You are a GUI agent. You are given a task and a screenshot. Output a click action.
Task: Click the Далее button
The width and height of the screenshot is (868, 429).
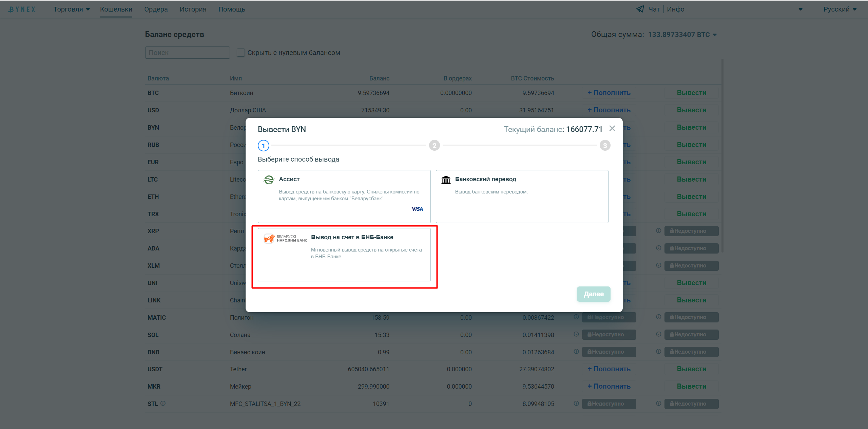pyautogui.click(x=594, y=294)
